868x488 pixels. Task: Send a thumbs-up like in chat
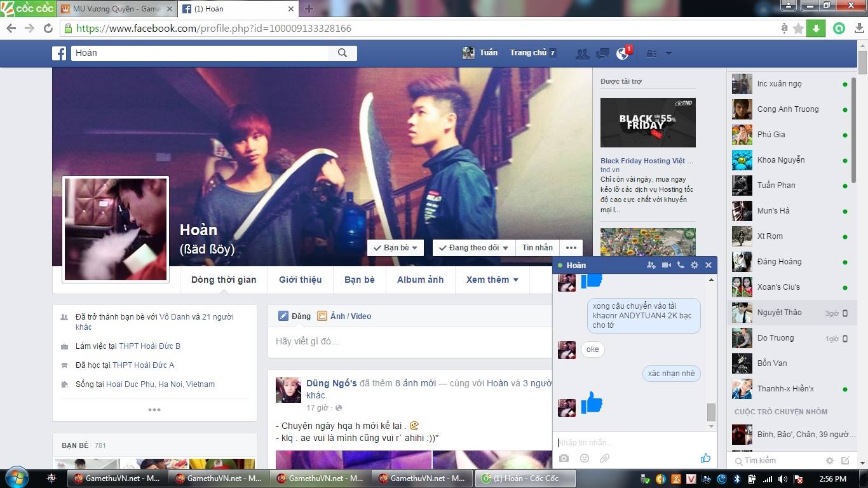pyautogui.click(x=705, y=457)
